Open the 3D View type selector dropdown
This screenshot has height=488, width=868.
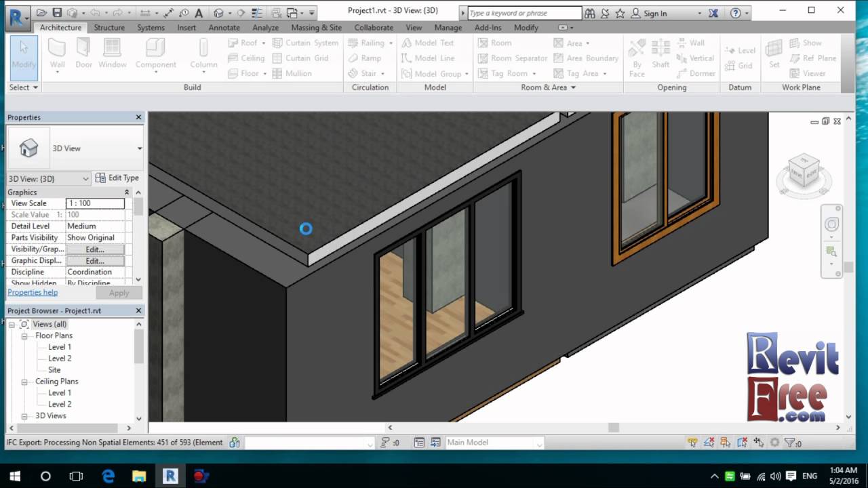click(140, 148)
